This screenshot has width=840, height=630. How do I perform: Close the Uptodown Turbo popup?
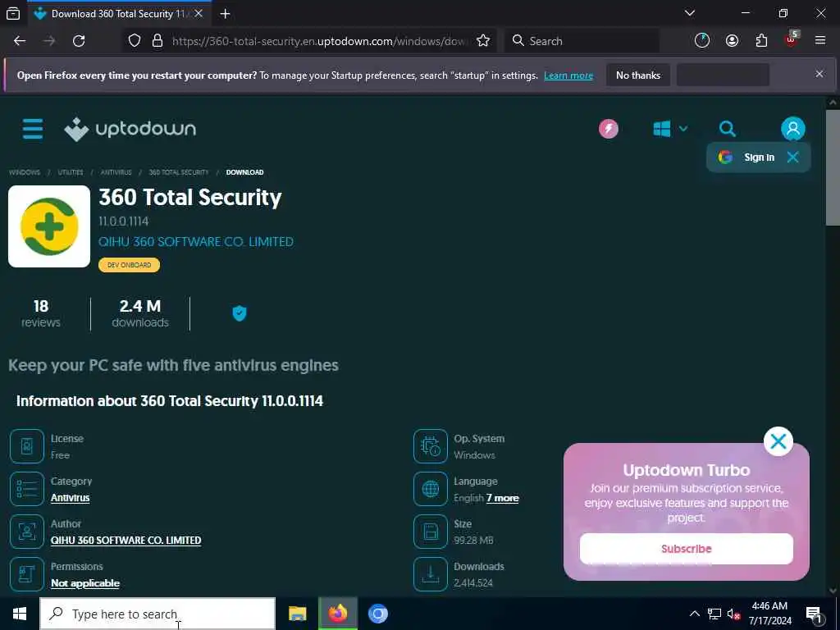[778, 441]
